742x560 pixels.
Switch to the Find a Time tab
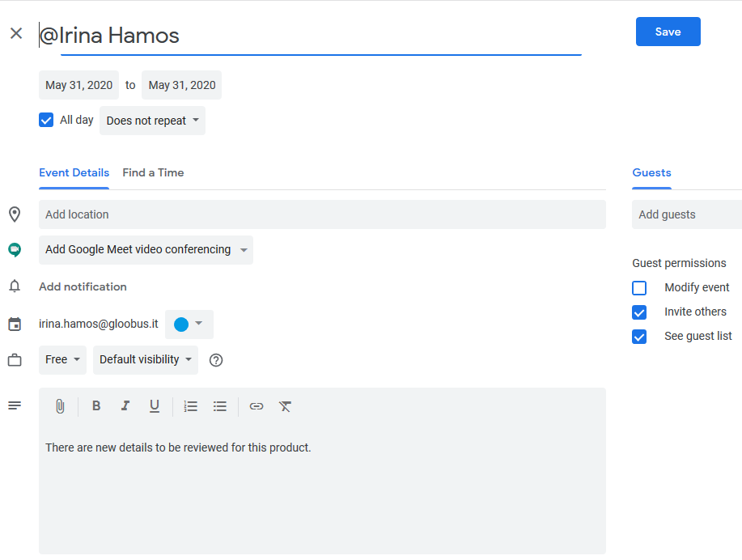153,173
